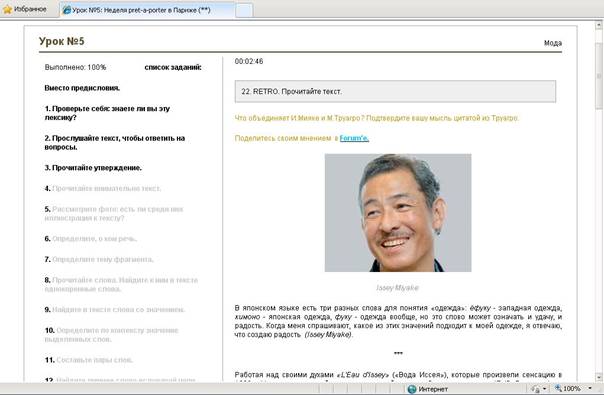Click the timer value '00:02:46'
The image size is (604, 395).
point(249,61)
